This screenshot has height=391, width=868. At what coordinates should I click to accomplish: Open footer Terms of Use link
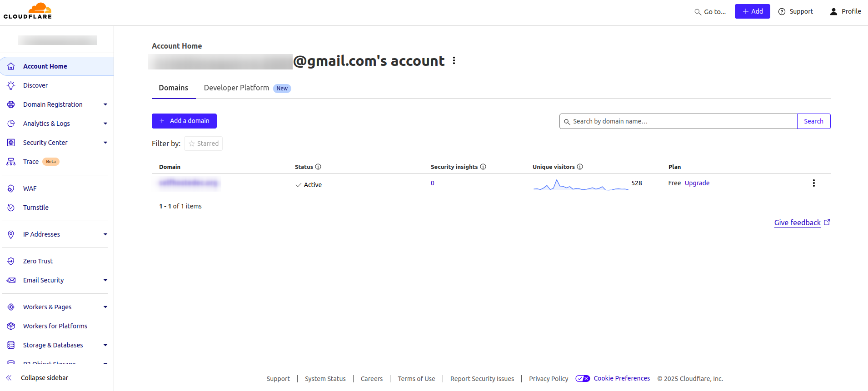pyautogui.click(x=416, y=379)
